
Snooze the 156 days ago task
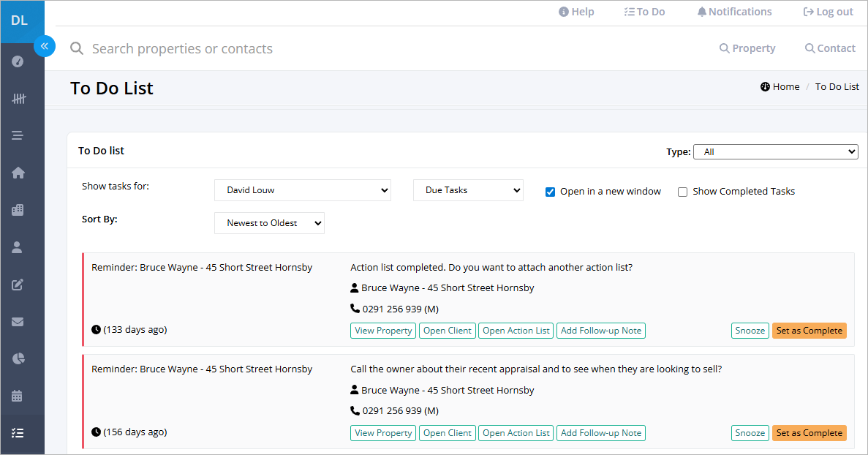tap(750, 433)
